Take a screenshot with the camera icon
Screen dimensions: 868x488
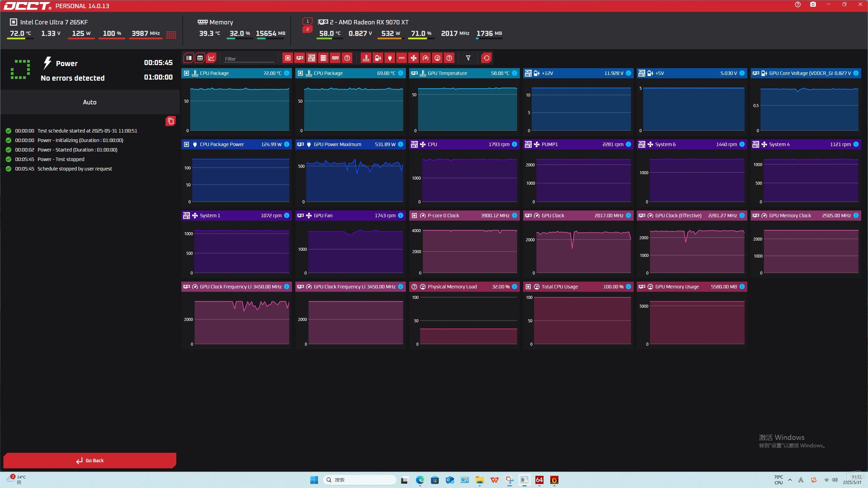coord(813,5)
